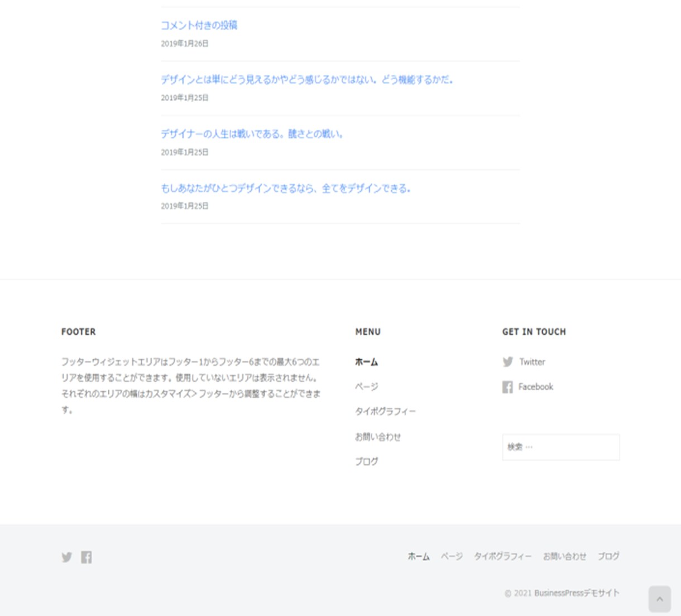Go to ホーム in bottom bar navigation

click(x=419, y=556)
